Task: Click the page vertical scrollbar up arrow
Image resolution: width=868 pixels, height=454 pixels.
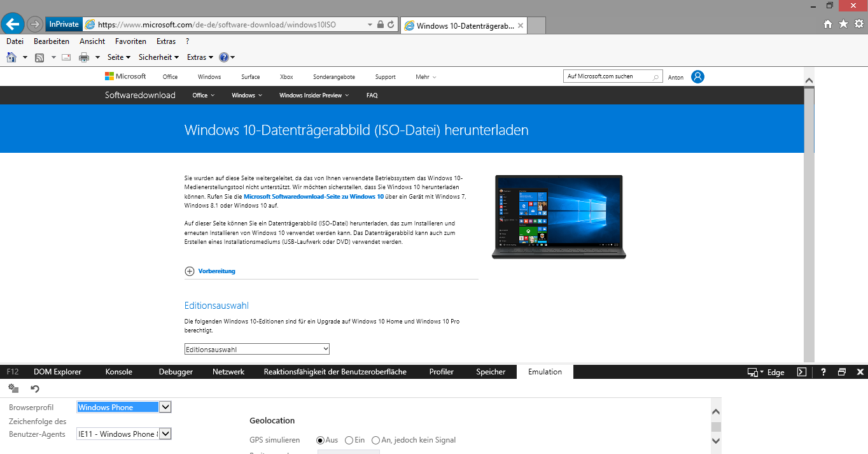Action: coord(809,81)
